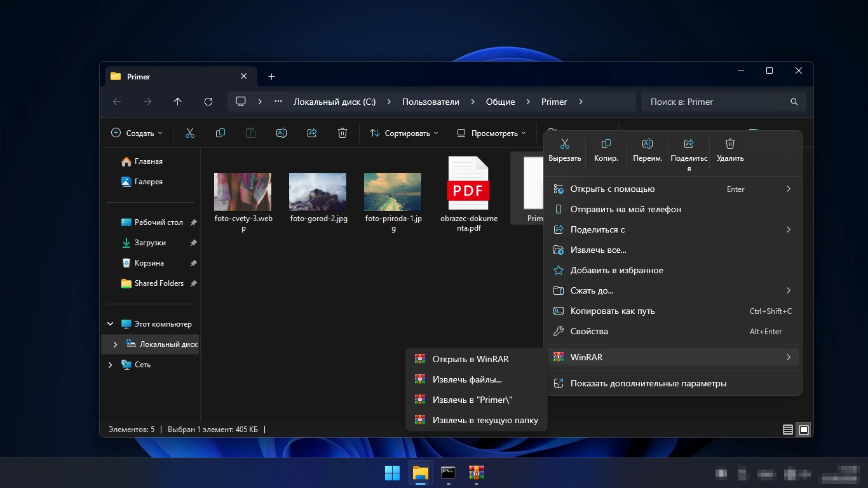Expand Локальный диск tree node
Image resolution: width=868 pixels, height=488 pixels.
pos(115,344)
